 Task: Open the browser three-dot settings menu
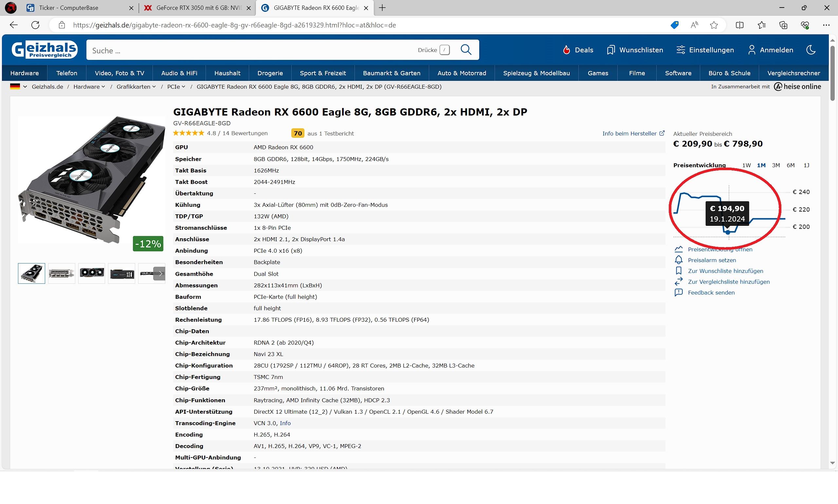tap(826, 25)
